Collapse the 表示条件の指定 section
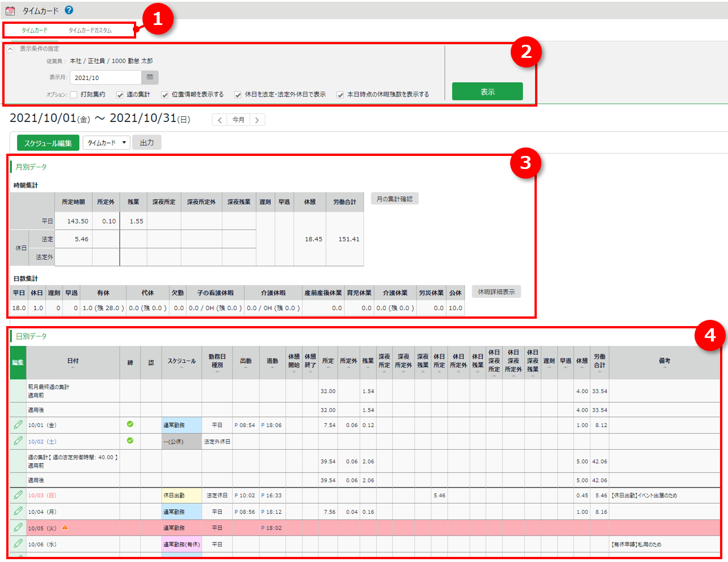The width and height of the screenshot is (728, 562). click(x=10, y=49)
